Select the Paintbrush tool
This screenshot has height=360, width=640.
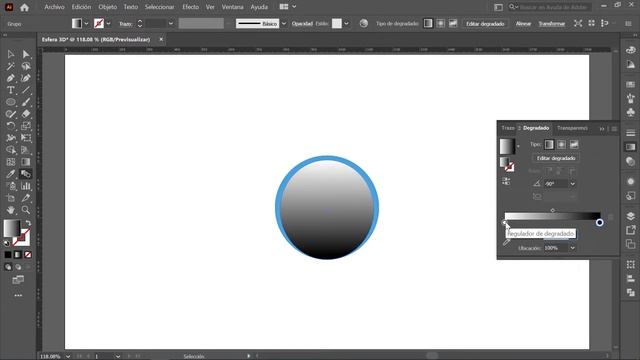(x=26, y=102)
